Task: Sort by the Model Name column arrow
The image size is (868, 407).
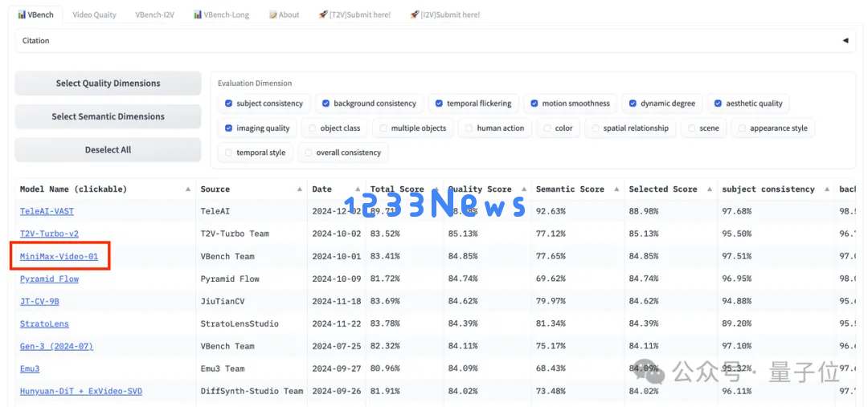Action: tap(189, 189)
